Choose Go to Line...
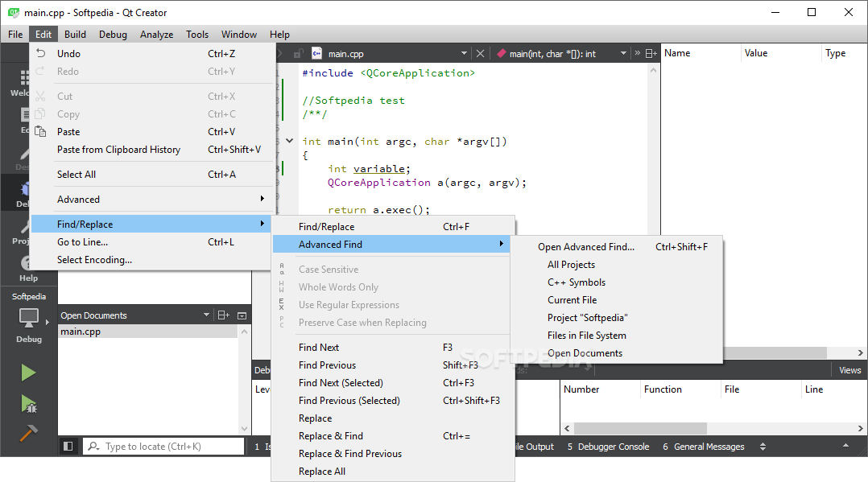 pyautogui.click(x=153, y=242)
